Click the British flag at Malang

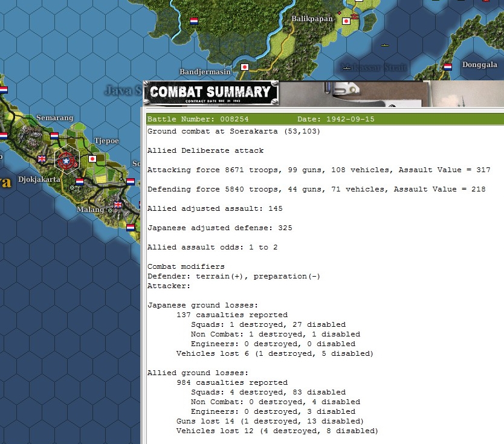click(x=118, y=205)
